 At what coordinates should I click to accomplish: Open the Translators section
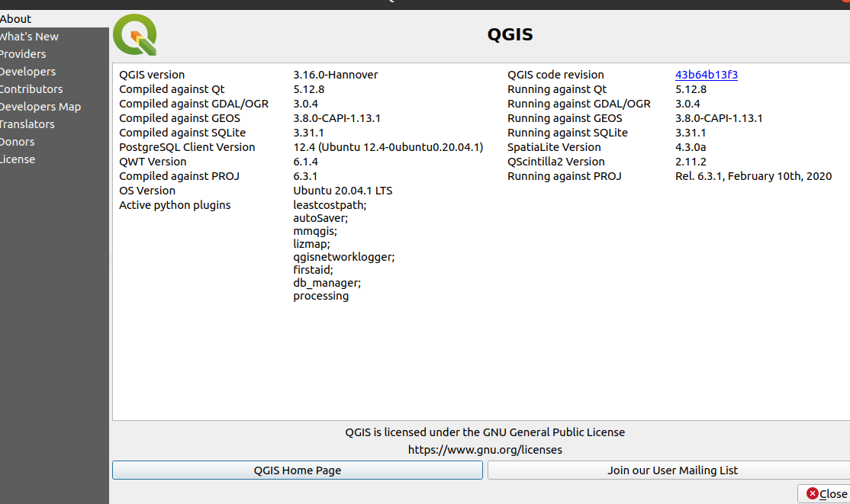tap(27, 124)
